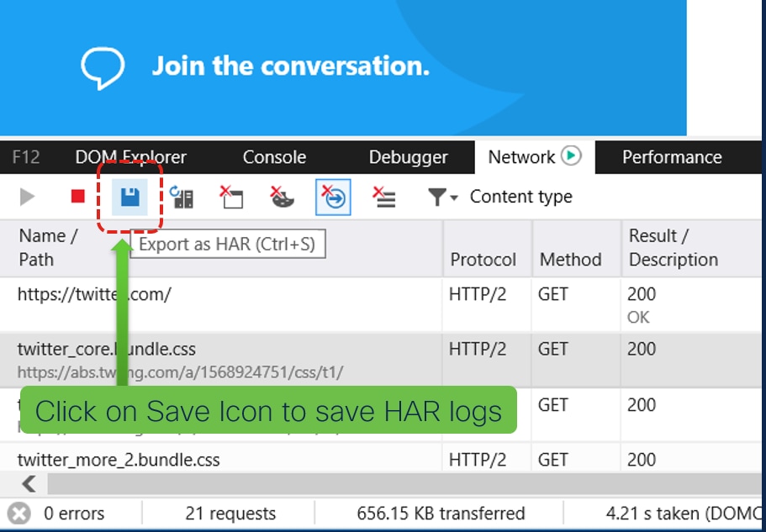766x532 pixels.
Task: Click the abs.twimg.com path under twitter_core.bundle.css
Action: (x=180, y=372)
